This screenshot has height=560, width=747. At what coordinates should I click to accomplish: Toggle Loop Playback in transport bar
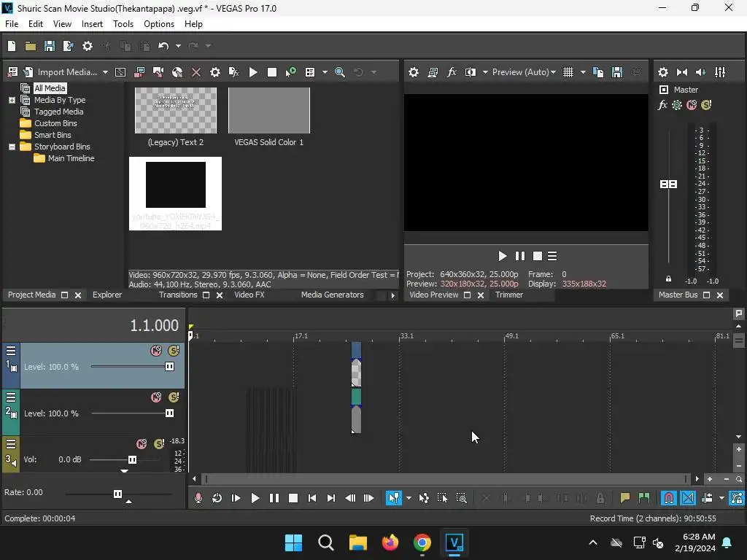pos(217,498)
